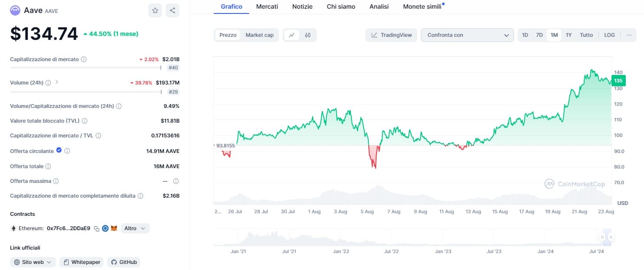Open the Notizie tab
Screen dimensions: 644x270
(302, 7)
